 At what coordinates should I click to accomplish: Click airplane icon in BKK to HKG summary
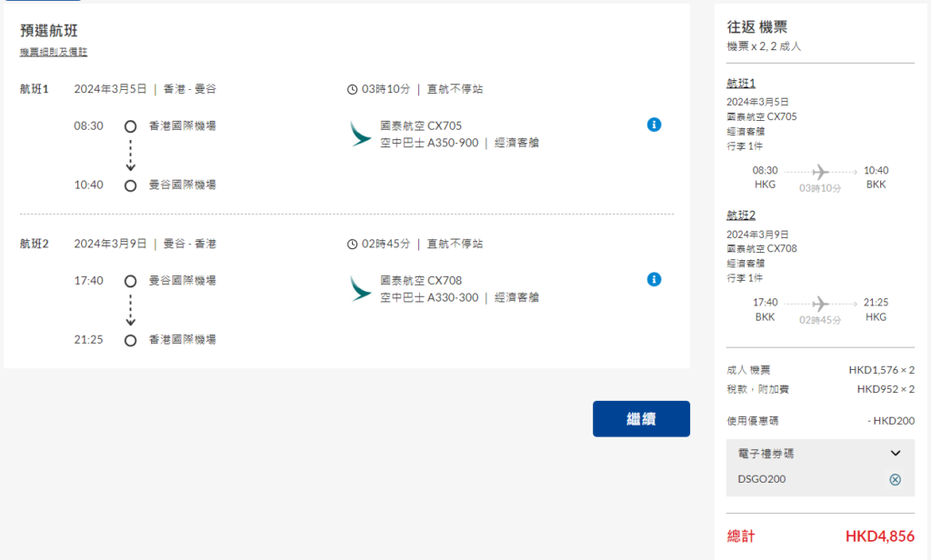coord(820,303)
